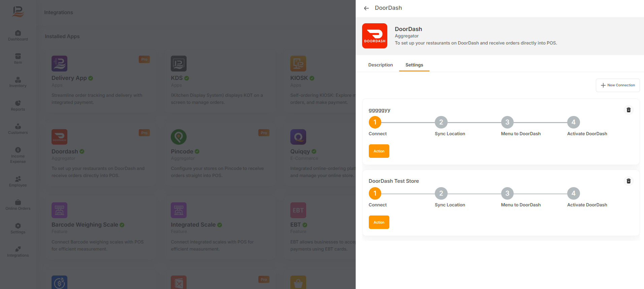
Task: Select the Integrated Scale icon
Action: click(x=179, y=210)
